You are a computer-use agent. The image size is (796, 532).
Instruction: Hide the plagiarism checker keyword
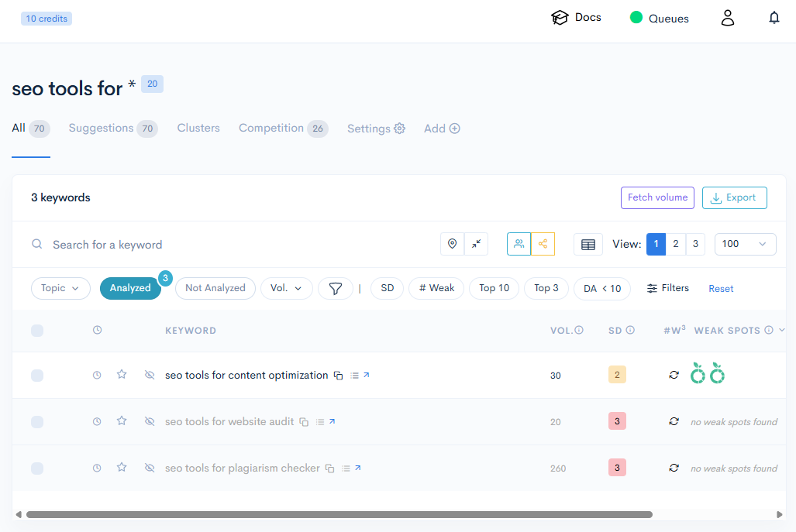coord(150,468)
